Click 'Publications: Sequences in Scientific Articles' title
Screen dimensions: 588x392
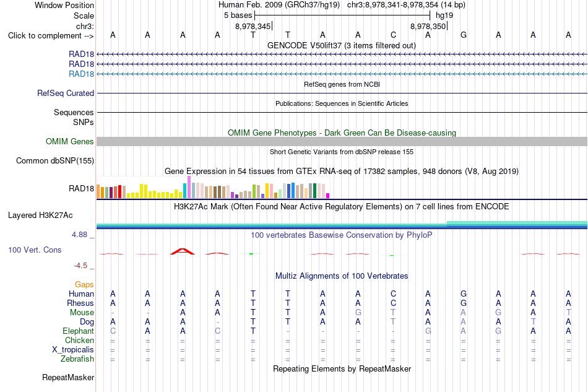(342, 103)
